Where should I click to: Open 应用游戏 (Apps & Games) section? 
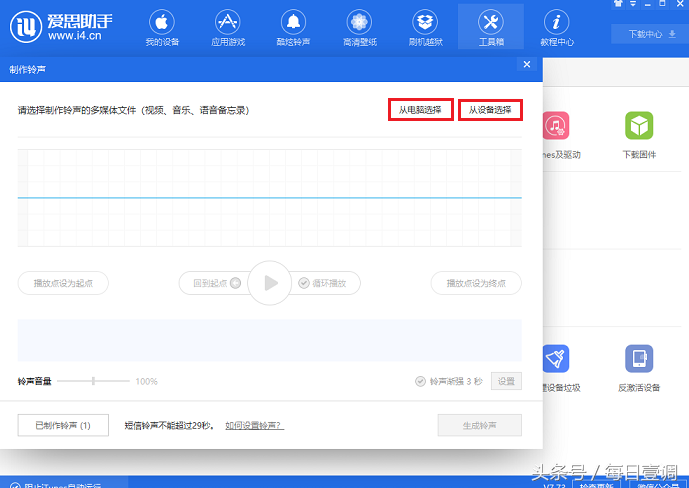(228, 28)
